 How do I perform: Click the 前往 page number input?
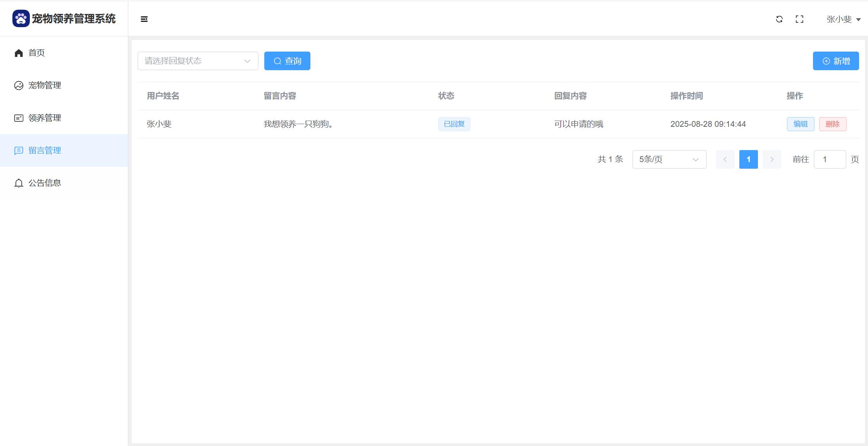830,159
